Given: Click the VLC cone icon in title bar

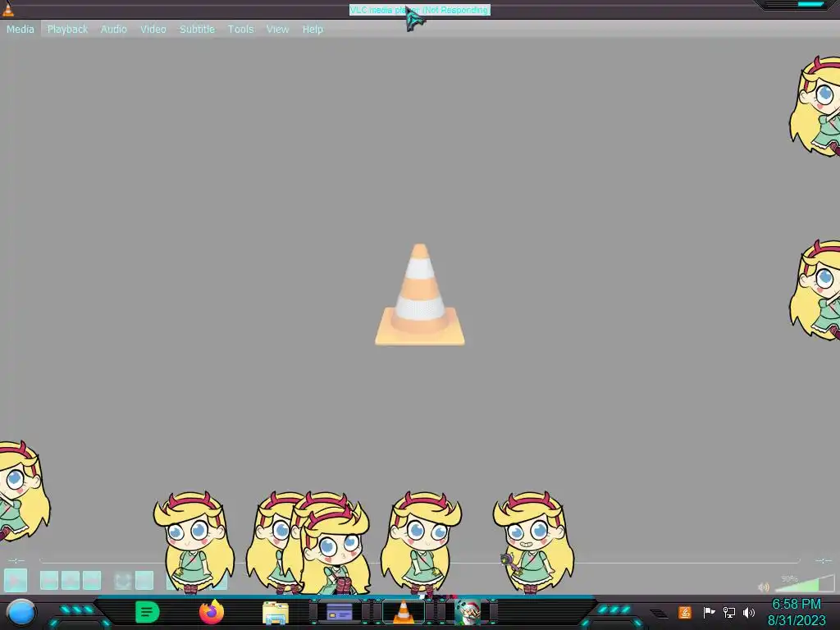Looking at the screenshot, I should coord(7,9).
